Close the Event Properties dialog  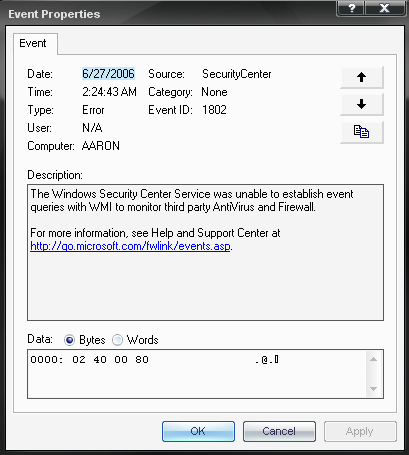click(385, 8)
